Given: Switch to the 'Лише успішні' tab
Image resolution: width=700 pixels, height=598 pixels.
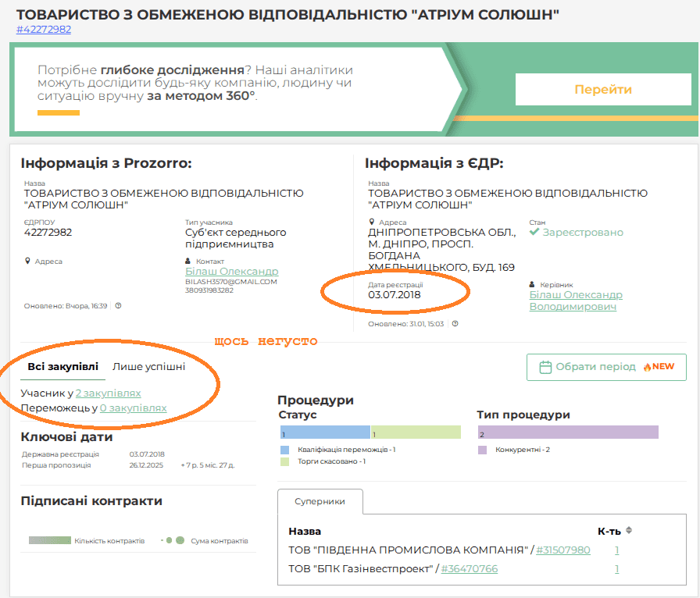Looking at the screenshot, I should pos(148,367).
